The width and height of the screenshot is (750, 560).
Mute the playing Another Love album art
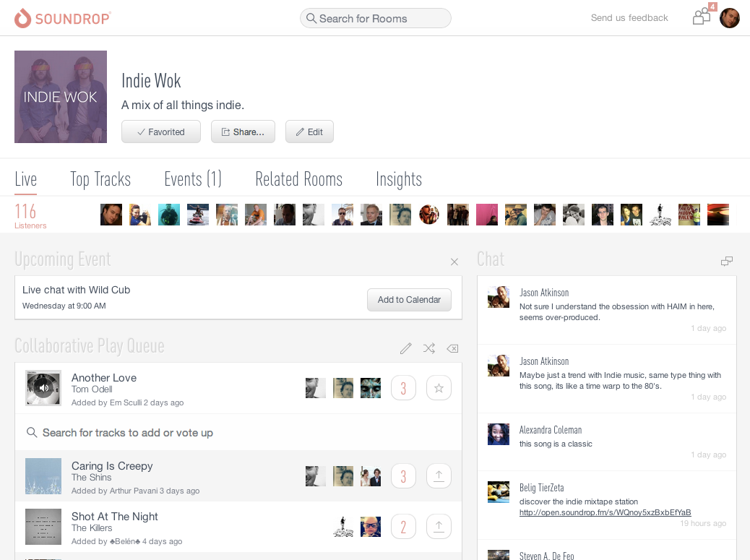43,388
